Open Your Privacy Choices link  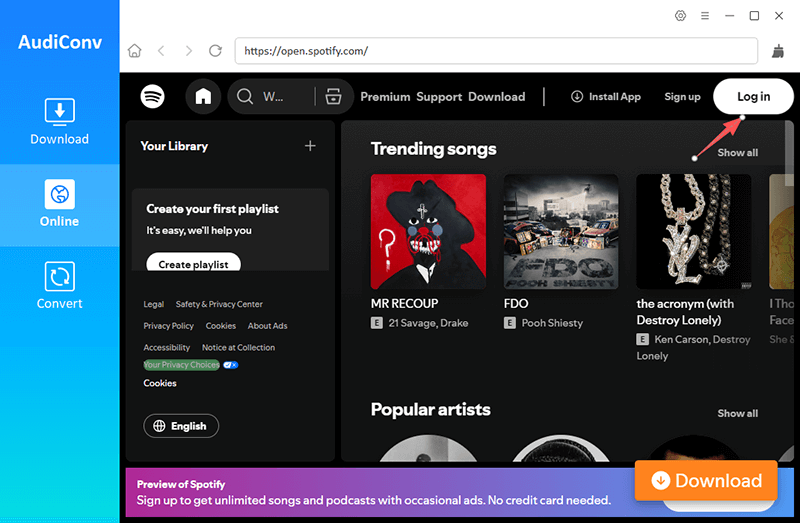click(182, 365)
